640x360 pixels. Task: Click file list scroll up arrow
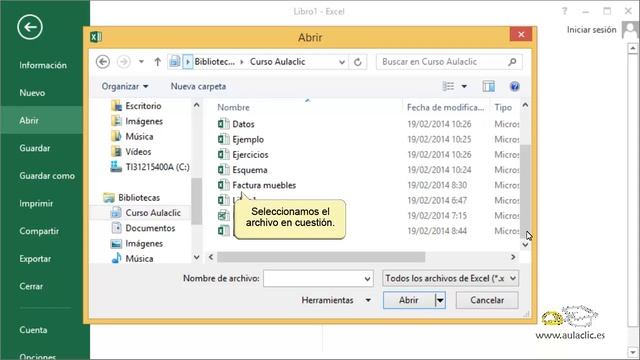click(x=525, y=105)
